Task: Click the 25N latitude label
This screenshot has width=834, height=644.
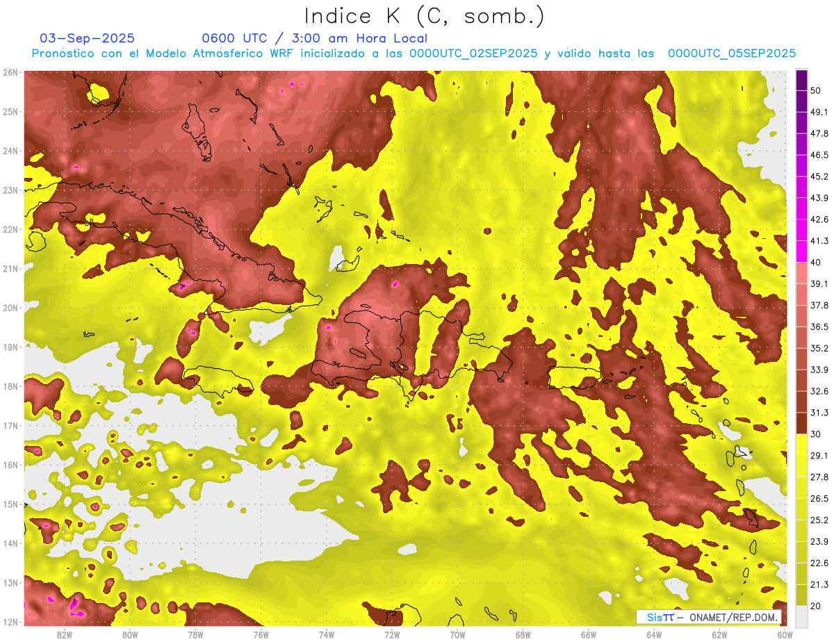Action: click(10, 111)
